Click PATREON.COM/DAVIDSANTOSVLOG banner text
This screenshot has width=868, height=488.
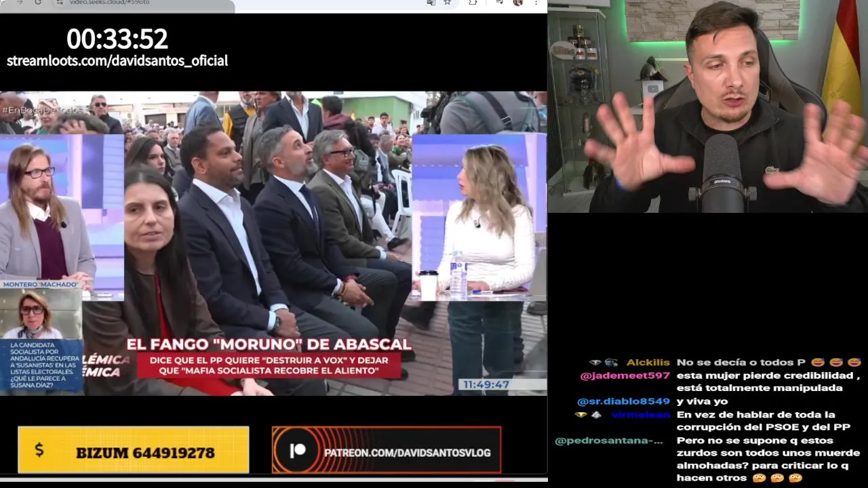pyautogui.click(x=407, y=453)
